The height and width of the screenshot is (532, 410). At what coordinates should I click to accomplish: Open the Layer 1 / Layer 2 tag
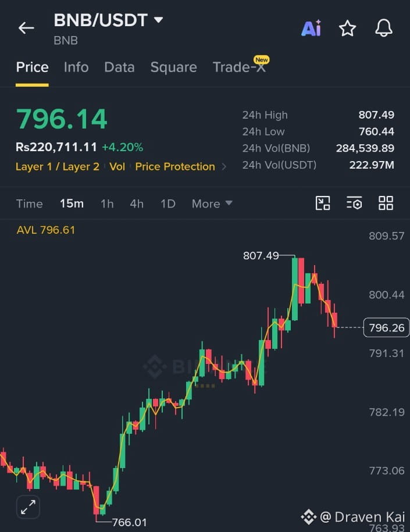pyautogui.click(x=58, y=167)
